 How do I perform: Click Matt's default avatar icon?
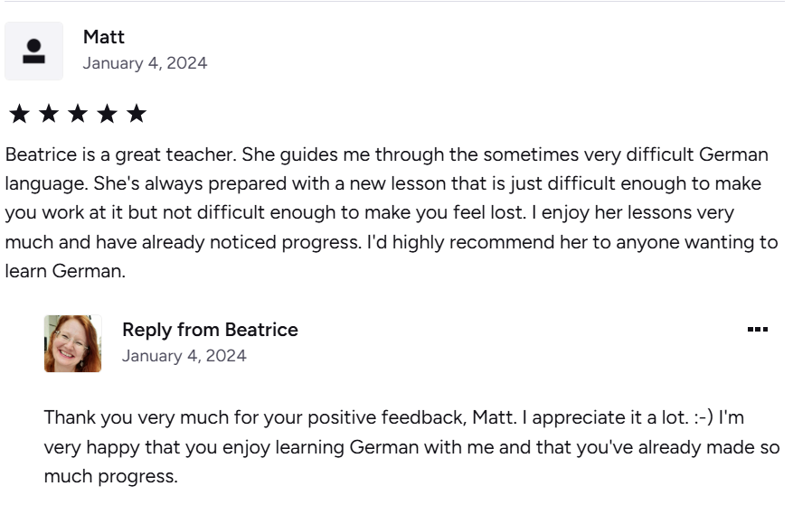point(33,51)
